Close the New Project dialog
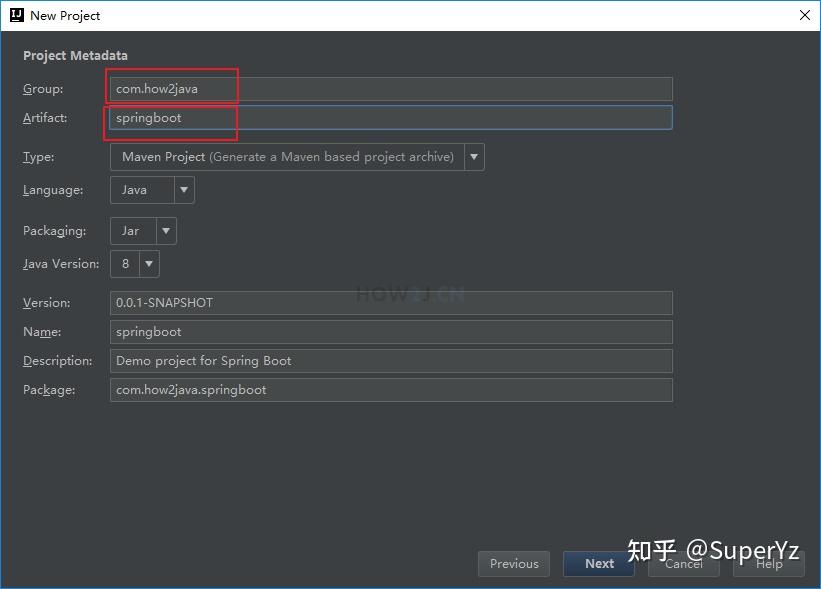Viewport: 821px width, 589px height. [x=805, y=15]
